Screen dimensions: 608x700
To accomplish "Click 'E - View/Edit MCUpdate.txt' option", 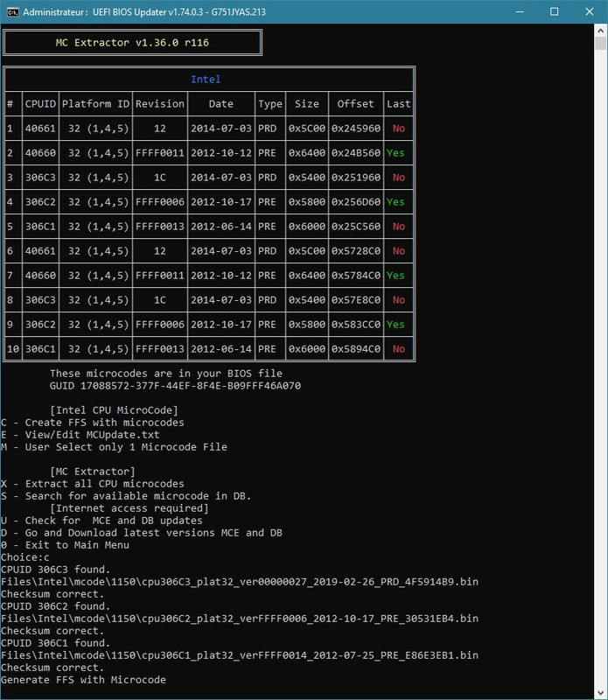I will pos(80,435).
